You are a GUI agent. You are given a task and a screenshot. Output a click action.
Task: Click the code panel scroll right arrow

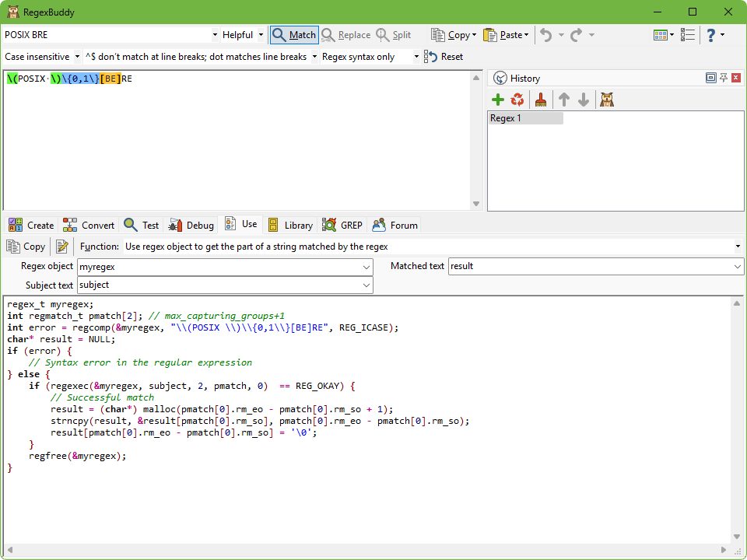point(724,550)
